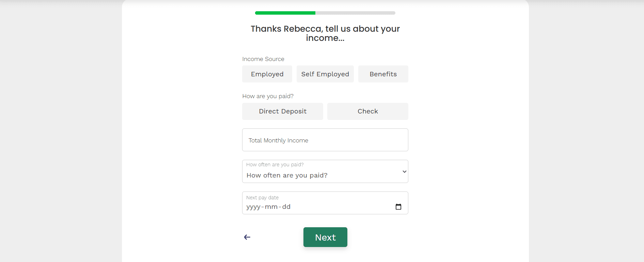Click the progress bar at top
The height and width of the screenshot is (262, 644).
click(325, 13)
